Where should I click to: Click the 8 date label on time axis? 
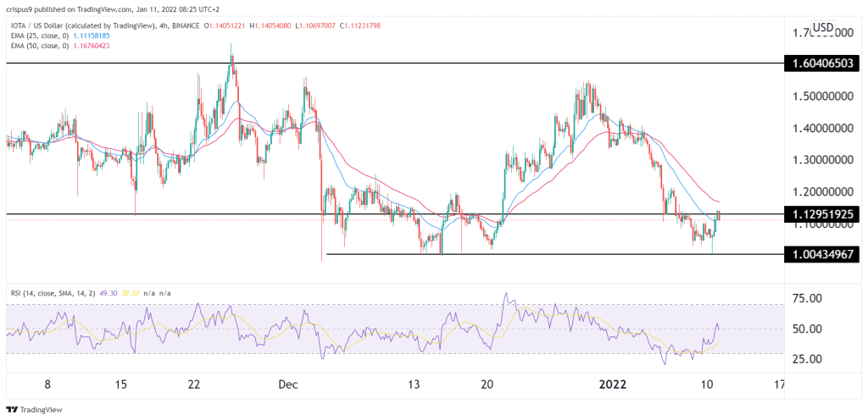(47, 384)
